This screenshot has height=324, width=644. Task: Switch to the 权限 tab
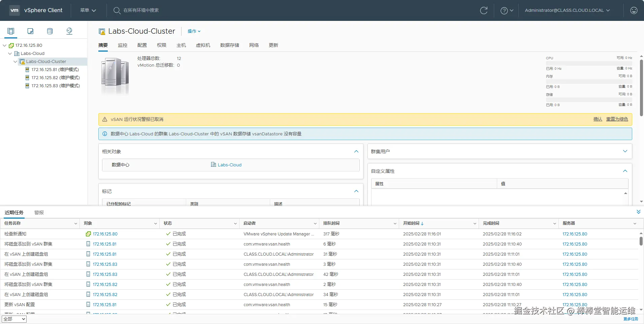(x=162, y=45)
